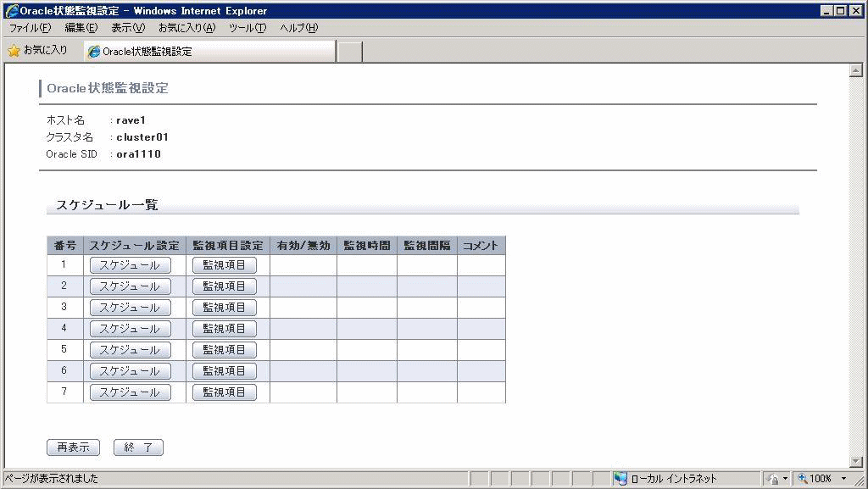Click 監視項目 button in row 7

click(224, 392)
